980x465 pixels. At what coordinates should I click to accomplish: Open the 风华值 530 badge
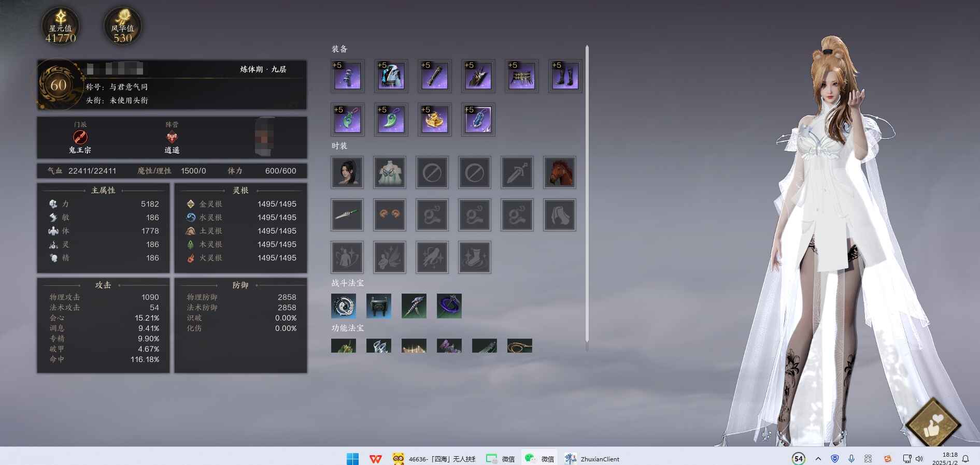tap(123, 26)
